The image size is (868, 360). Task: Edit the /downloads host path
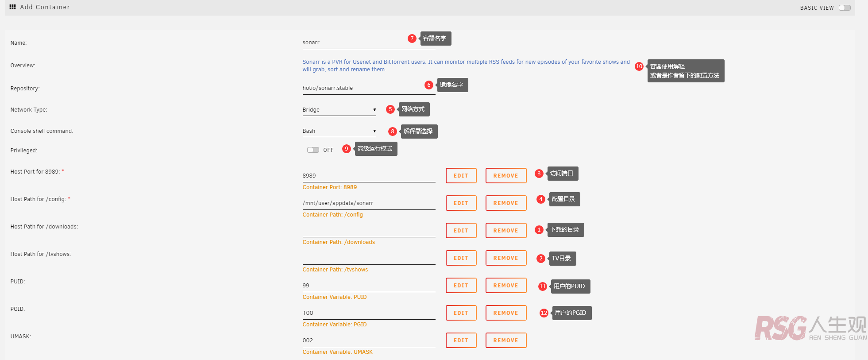(461, 231)
